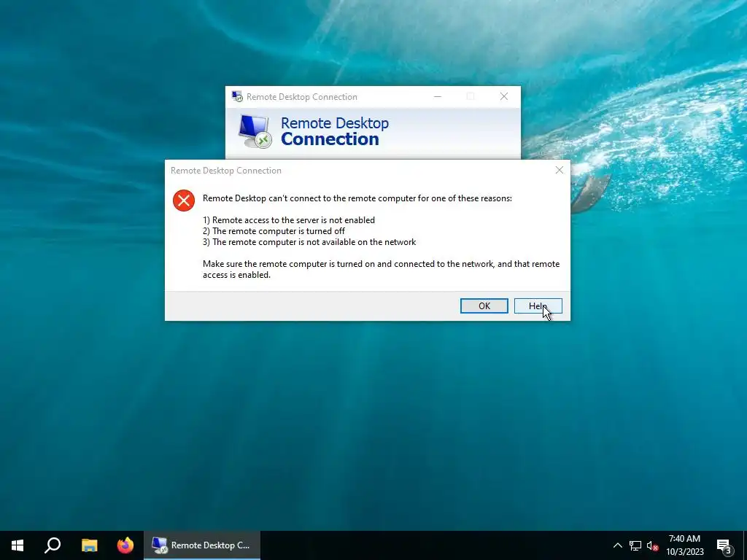This screenshot has height=560, width=747.
Task: Show hidden system tray icons
Action: coord(617,545)
